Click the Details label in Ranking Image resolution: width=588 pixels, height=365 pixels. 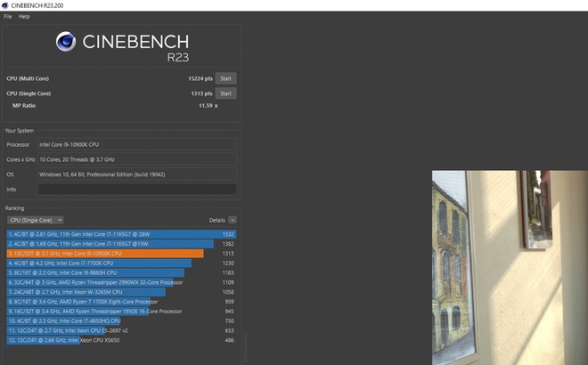pos(217,220)
